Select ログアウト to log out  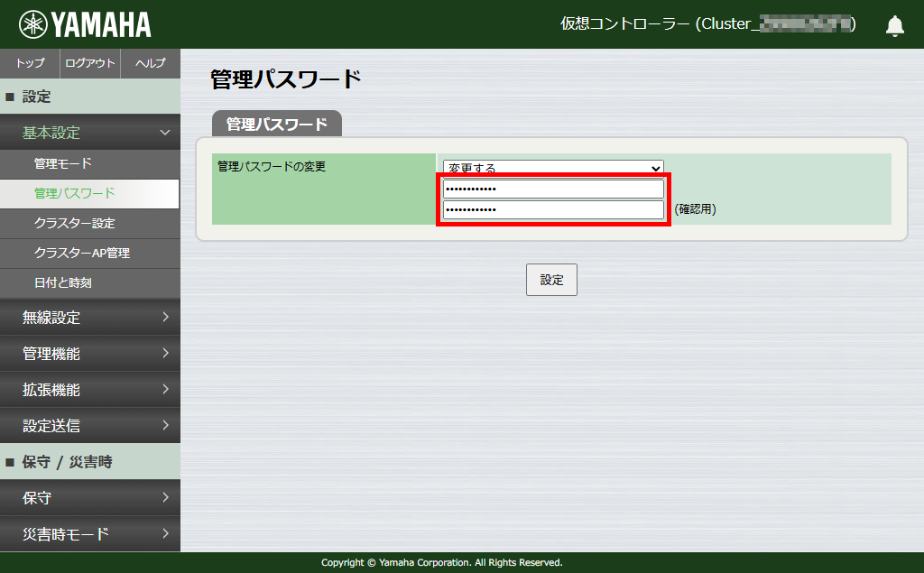click(90, 63)
